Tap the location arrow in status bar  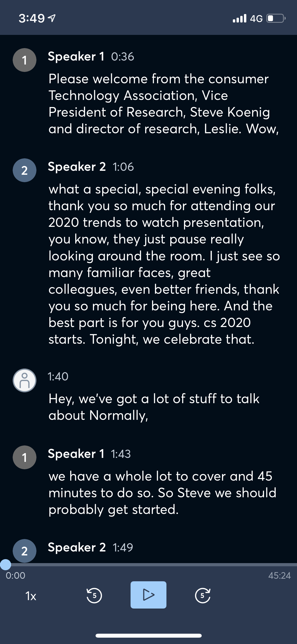[x=52, y=18]
